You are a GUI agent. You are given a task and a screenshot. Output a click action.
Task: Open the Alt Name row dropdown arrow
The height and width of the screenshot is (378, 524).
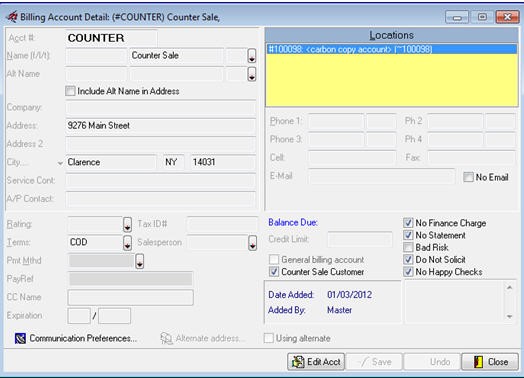(x=252, y=74)
